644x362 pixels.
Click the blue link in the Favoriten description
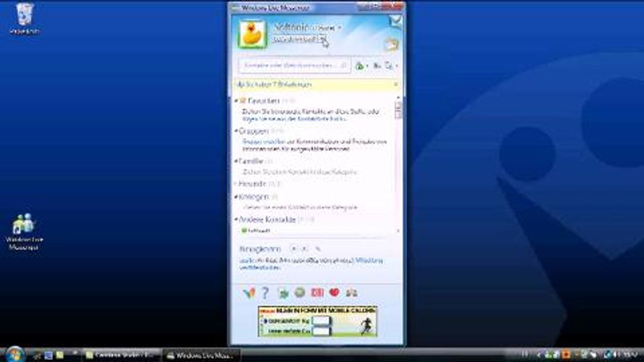click(295, 119)
